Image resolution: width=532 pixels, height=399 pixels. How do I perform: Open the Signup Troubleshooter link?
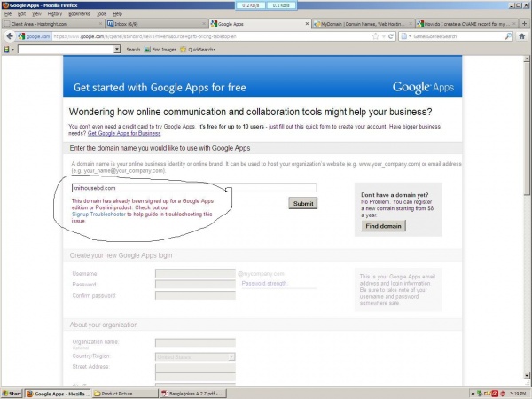98,215
